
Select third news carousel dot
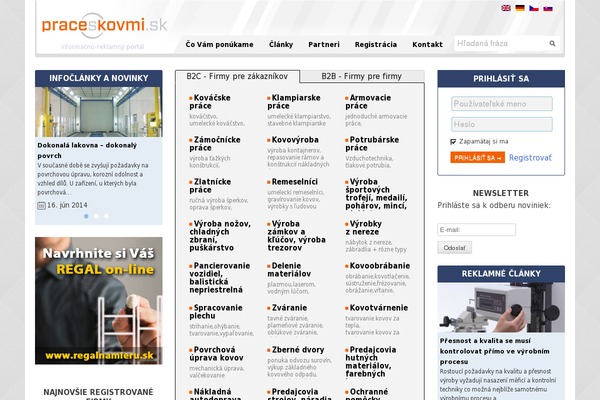click(x=106, y=216)
